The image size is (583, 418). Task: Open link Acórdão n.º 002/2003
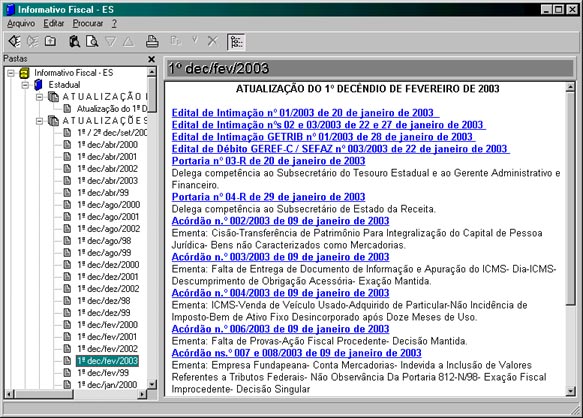(x=280, y=221)
